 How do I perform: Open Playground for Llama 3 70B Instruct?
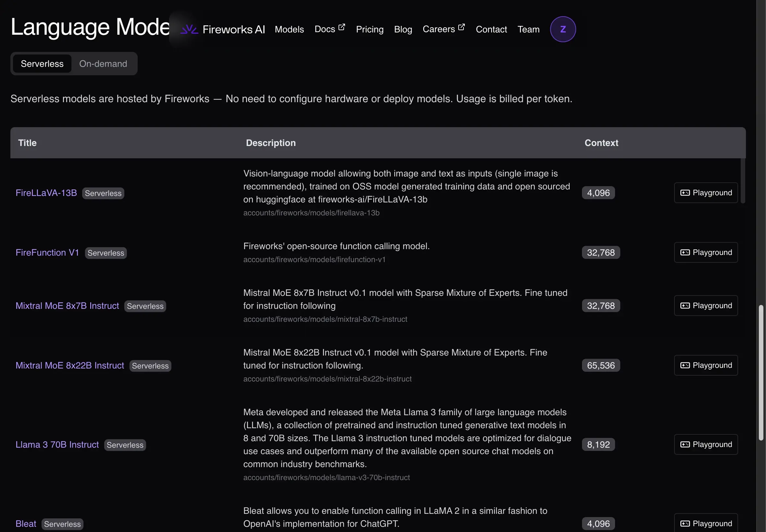point(706,444)
